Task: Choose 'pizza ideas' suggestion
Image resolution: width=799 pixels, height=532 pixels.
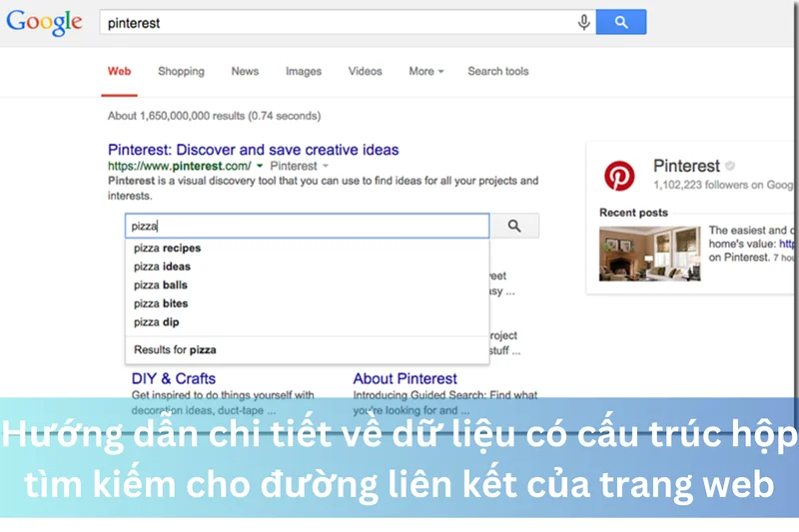Action: pyautogui.click(x=308, y=266)
